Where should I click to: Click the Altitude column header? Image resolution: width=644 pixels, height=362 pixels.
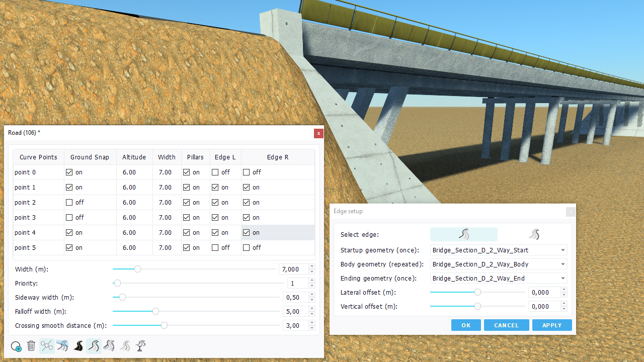134,157
